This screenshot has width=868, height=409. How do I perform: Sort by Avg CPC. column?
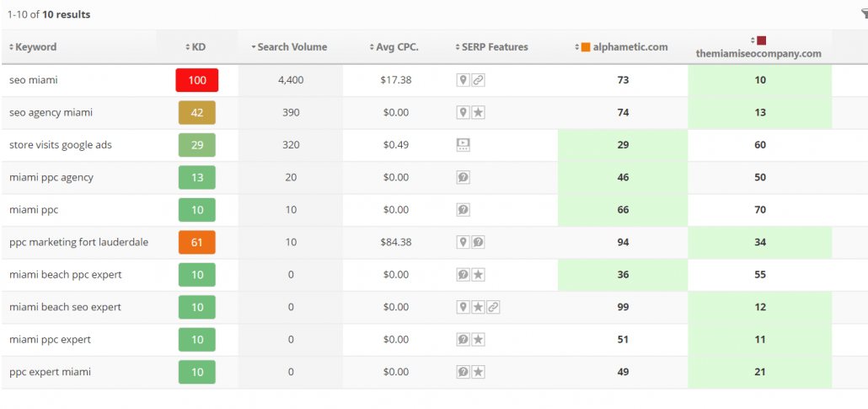(x=394, y=47)
